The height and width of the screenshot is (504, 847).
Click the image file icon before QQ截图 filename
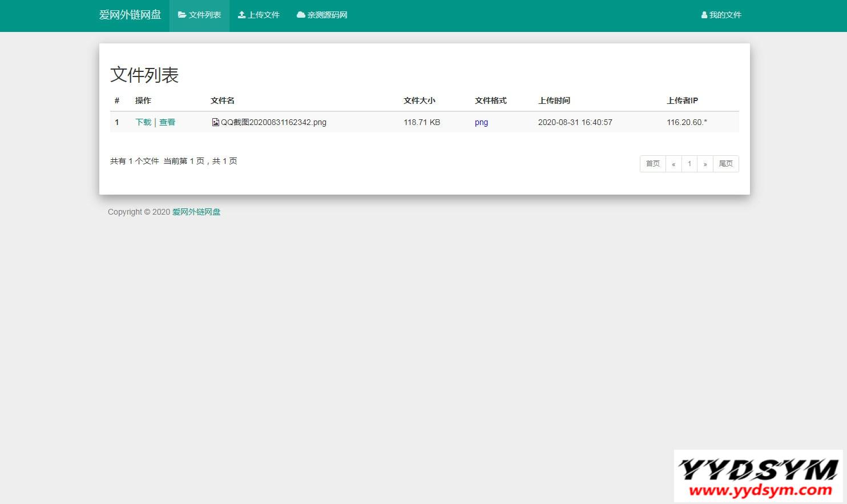[x=215, y=122]
